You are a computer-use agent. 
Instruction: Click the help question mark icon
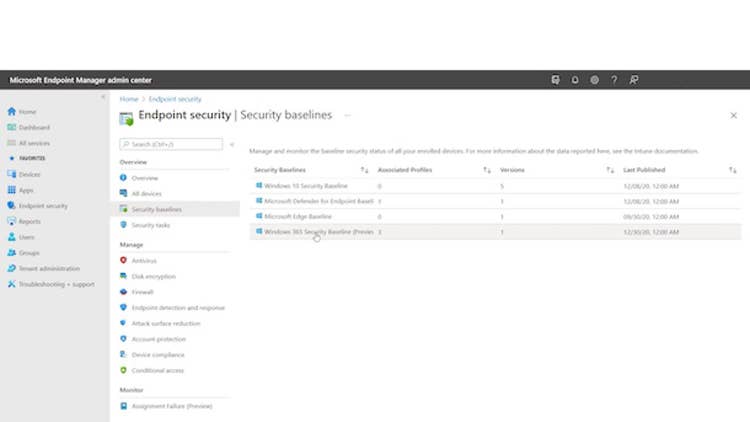pyautogui.click(x=614, y=80)
